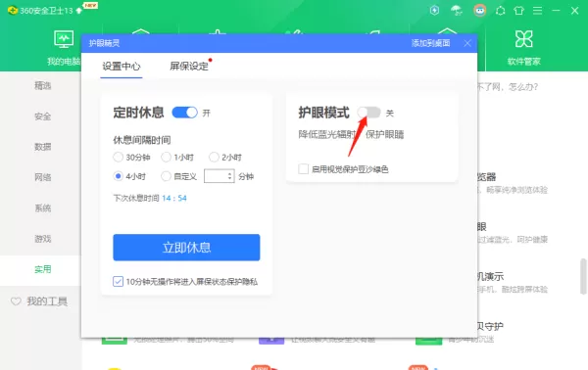The width and height of the screenshot is (588, 370).
Task: Select the 30分钟 interval option
Action: coord(118,157)
